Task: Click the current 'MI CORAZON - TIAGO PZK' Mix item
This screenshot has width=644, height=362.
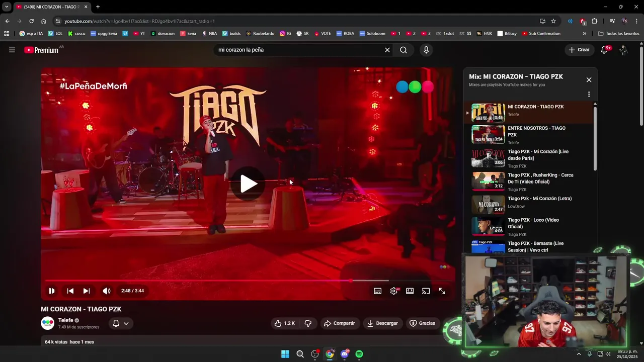Action: [529, 113]
